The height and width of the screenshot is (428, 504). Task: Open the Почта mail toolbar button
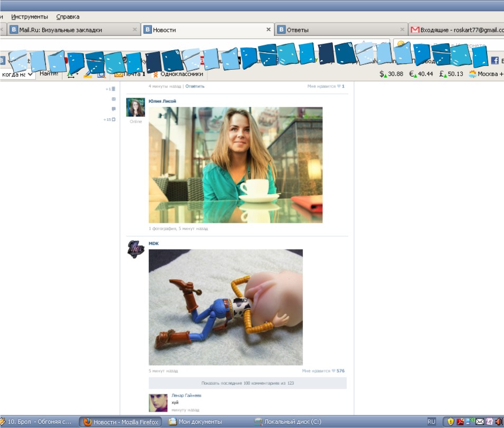pos(130,74)
